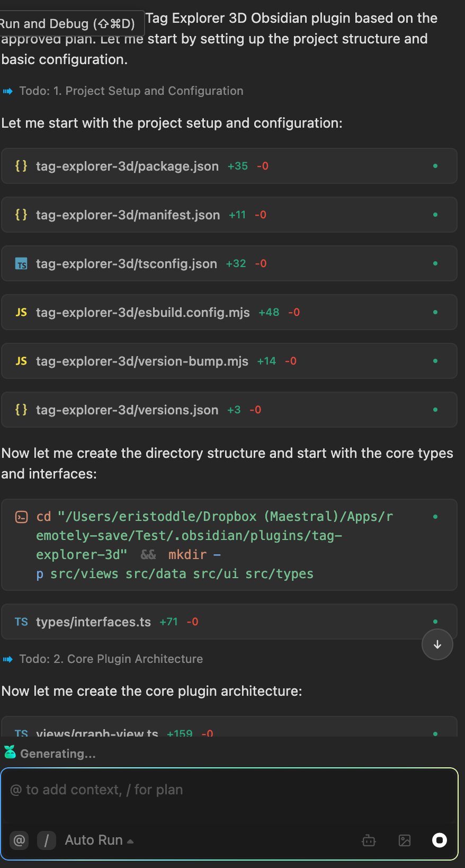This screenshot has height=868, width=465.
Task: Open the agent robot icon
Action: point(369,840)
